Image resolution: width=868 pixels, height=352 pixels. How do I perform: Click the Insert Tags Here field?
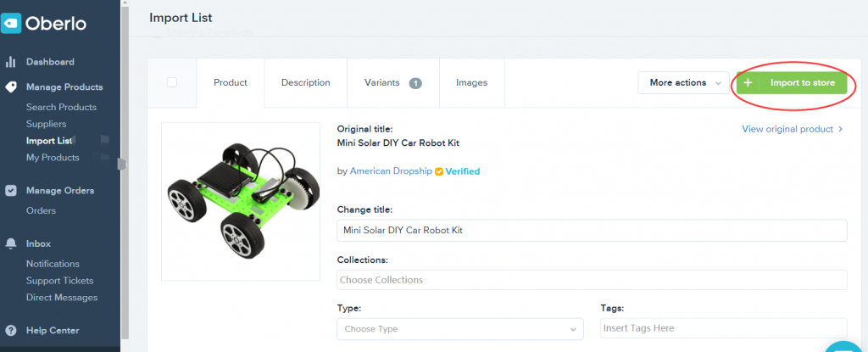click(x=723, y=328)
